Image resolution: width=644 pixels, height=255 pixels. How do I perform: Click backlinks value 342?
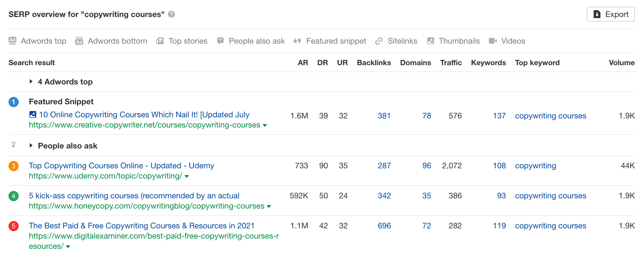tap(384, 195)
